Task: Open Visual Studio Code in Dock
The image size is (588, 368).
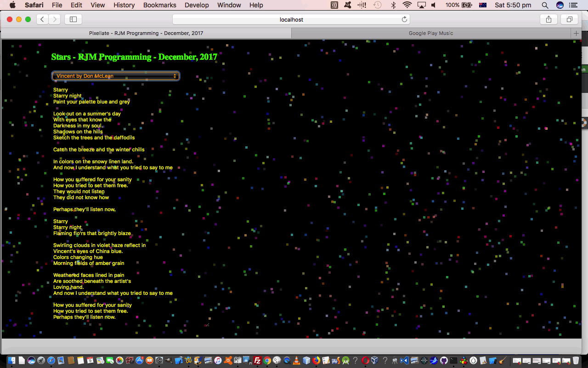Action: [x=404, y=360]
